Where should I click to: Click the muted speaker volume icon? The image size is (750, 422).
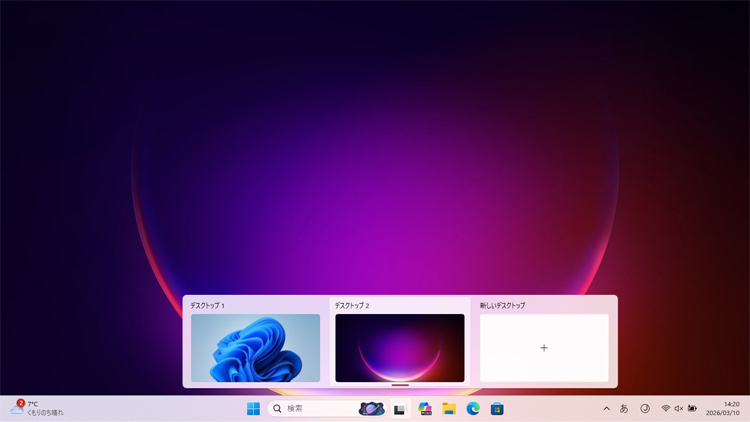pos(679,408)
